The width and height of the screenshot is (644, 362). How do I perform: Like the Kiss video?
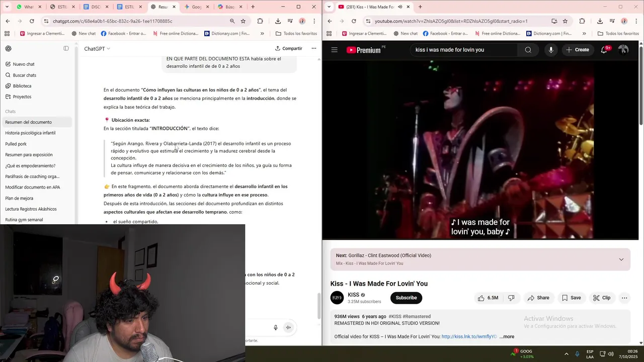488,298
